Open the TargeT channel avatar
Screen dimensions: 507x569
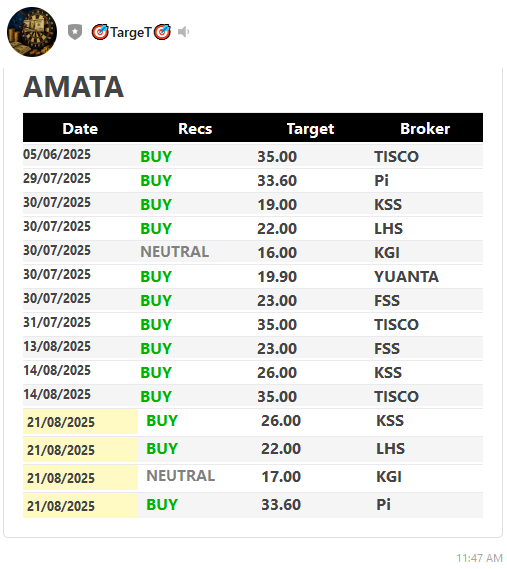coord(32,32)
